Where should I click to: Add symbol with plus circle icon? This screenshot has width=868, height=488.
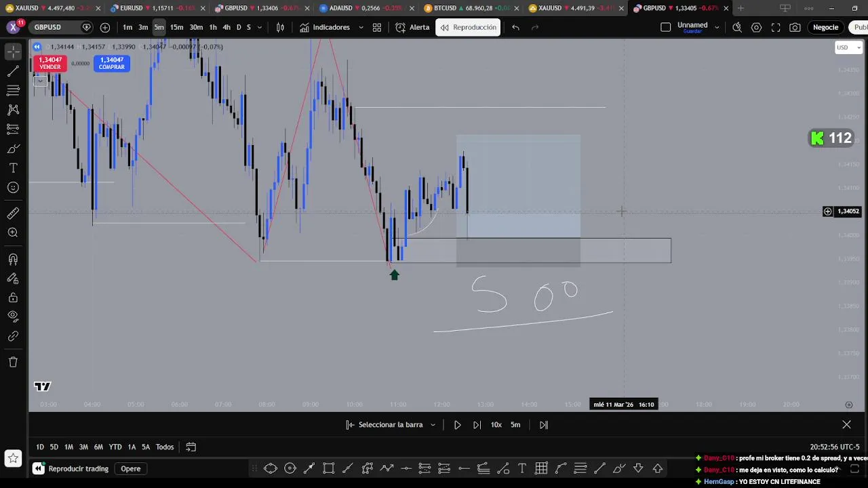coord(105,27)
